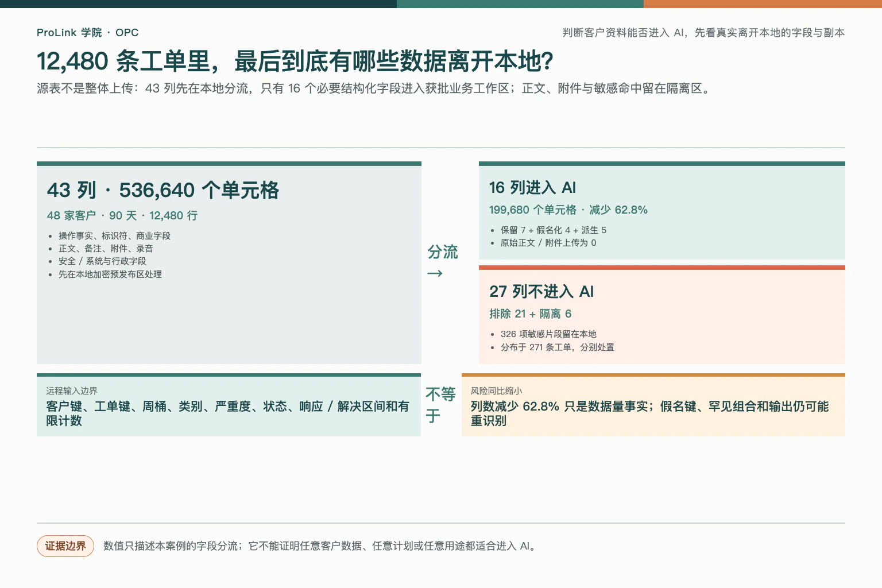The image size is (882, 588).
Task: Select bullet 原始正文 / 附件上传为 0
Action: (548, 243)
